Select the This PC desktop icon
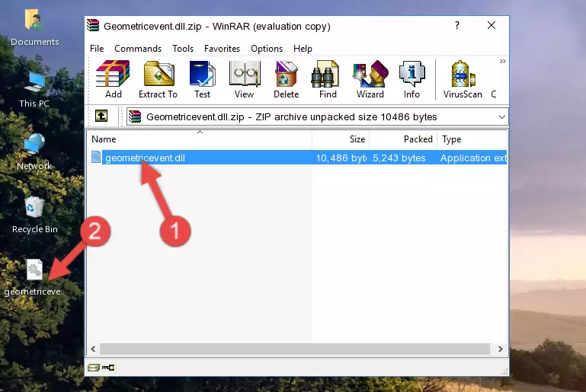The height and width of the screenshot is (392, 586). [34, 90]
